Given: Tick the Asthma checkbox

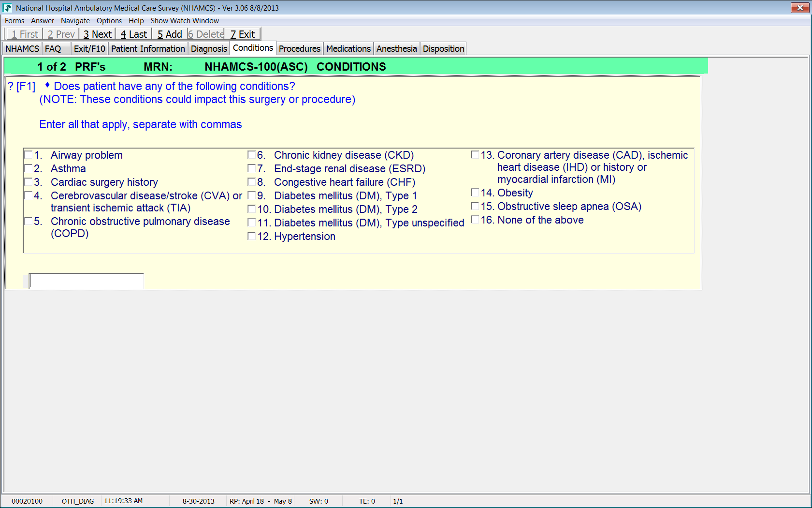Looking at the screenshot, I should (x=29, y=168).
